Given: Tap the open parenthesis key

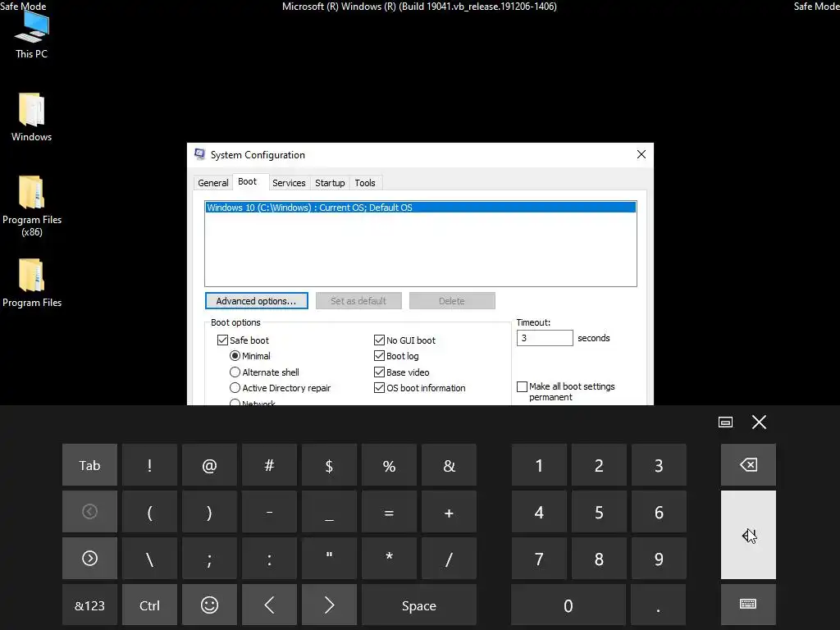Looking at the screenshot, I should click(x=149, y=512).
